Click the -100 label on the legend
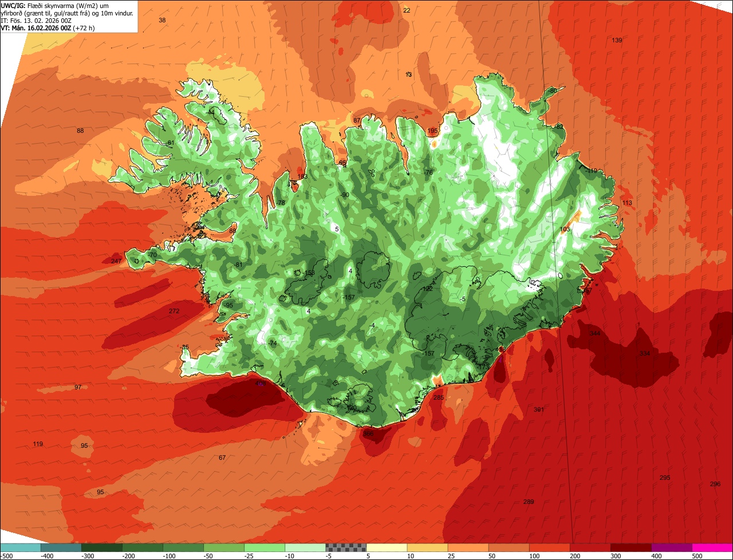 click(x=169, y=555)
